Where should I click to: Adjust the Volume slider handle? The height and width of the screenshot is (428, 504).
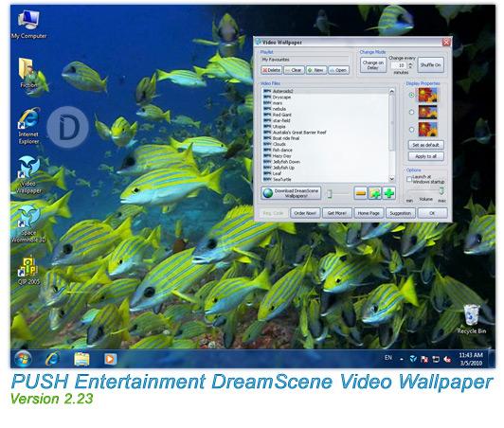pyautogui.click(x=441, y=191)
